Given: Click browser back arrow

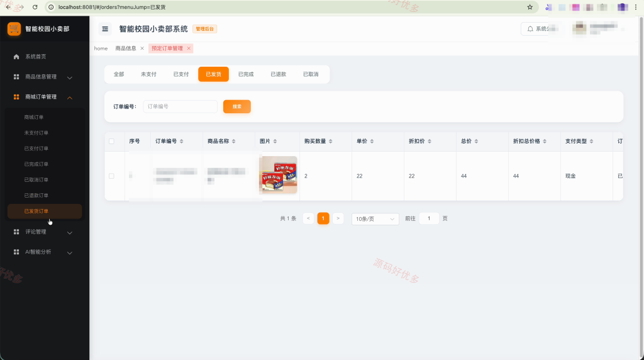Looking at the screenshot, I should point(8,7).
